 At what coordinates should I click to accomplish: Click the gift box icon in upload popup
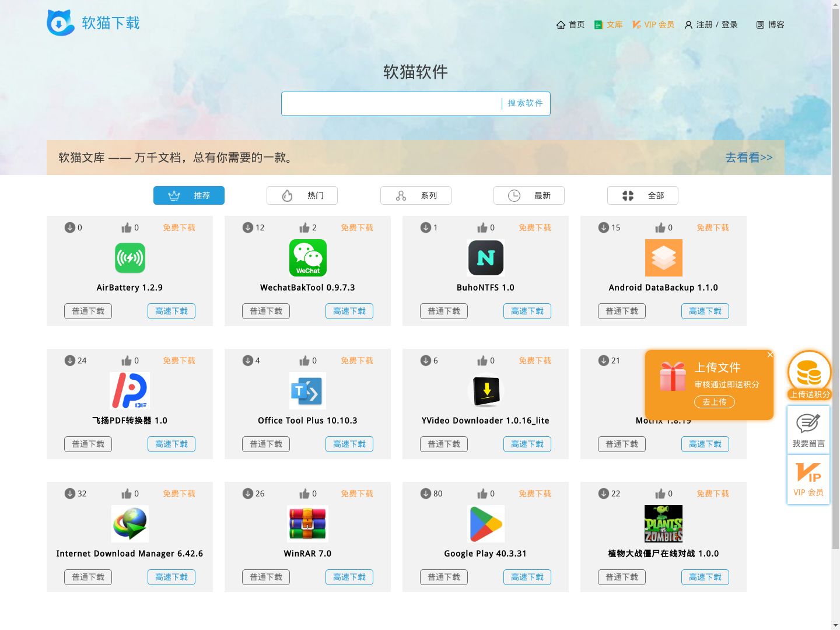[673, 376]
